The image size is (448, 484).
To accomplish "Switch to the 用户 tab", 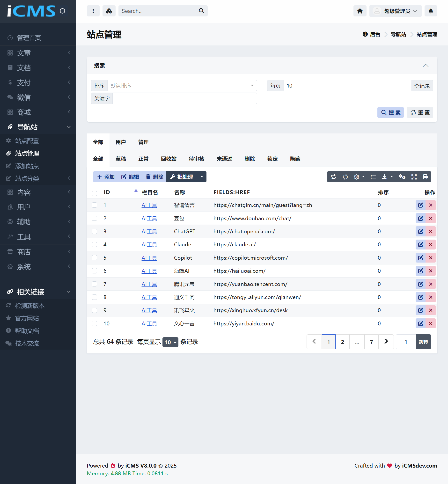I will pyautogui.click(x=120, y=142).
